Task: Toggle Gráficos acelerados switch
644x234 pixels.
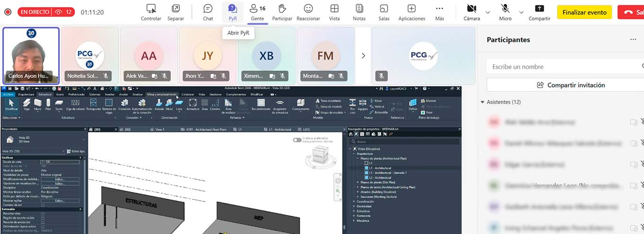Action: coord(297,140)
